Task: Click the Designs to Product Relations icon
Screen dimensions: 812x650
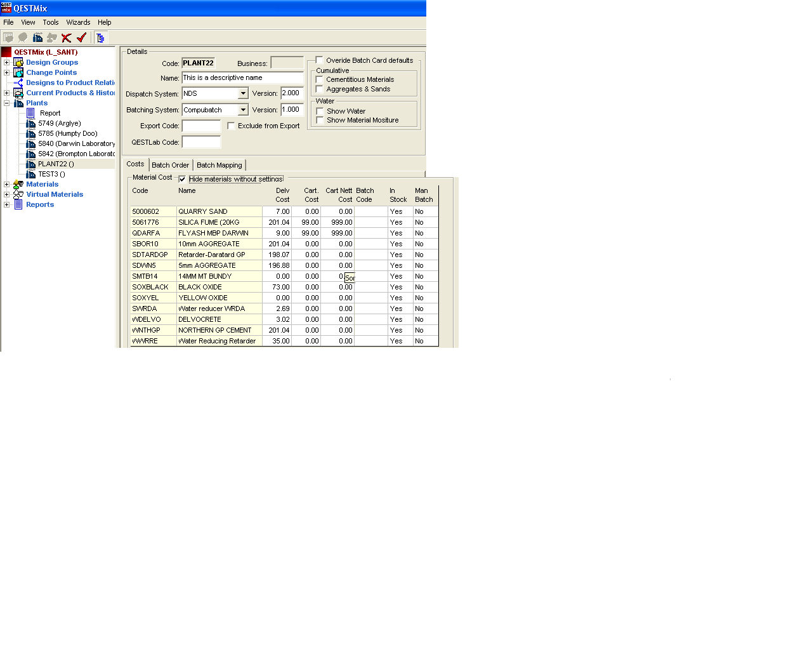Action: pos(18,83)
